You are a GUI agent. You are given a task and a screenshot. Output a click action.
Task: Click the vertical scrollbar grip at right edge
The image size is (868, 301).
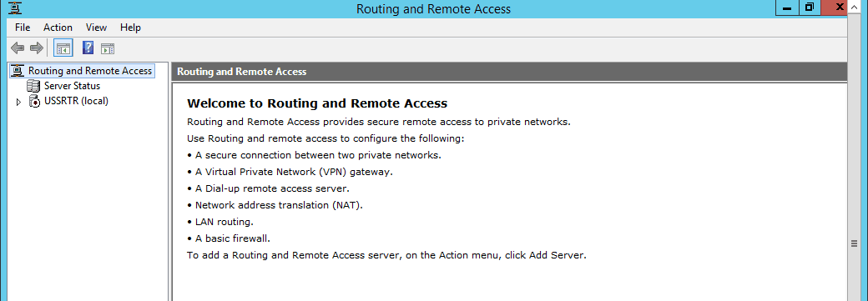pos(854,243)
